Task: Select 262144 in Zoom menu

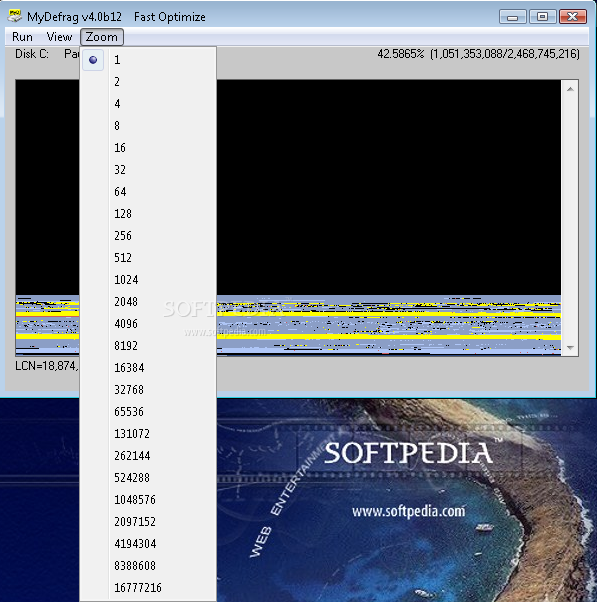Action: (148, 456)
